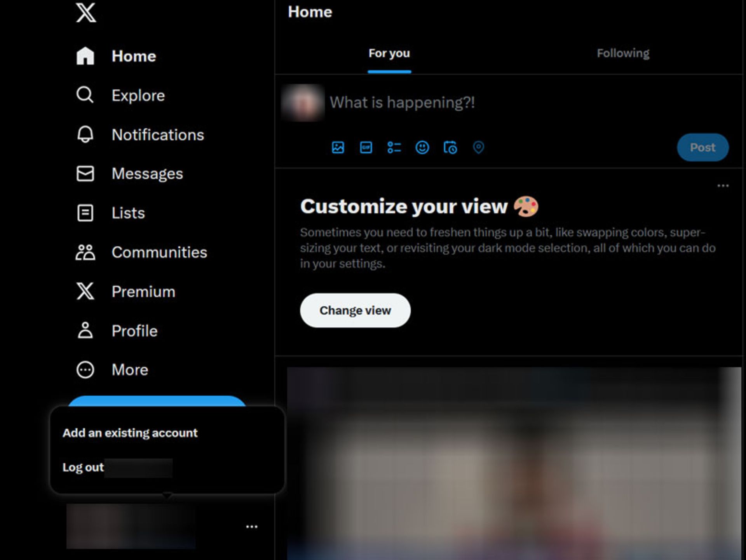Viewport: 746px width, 560px height.
Task: Click the poll creation icon
Action: point(394,147)
